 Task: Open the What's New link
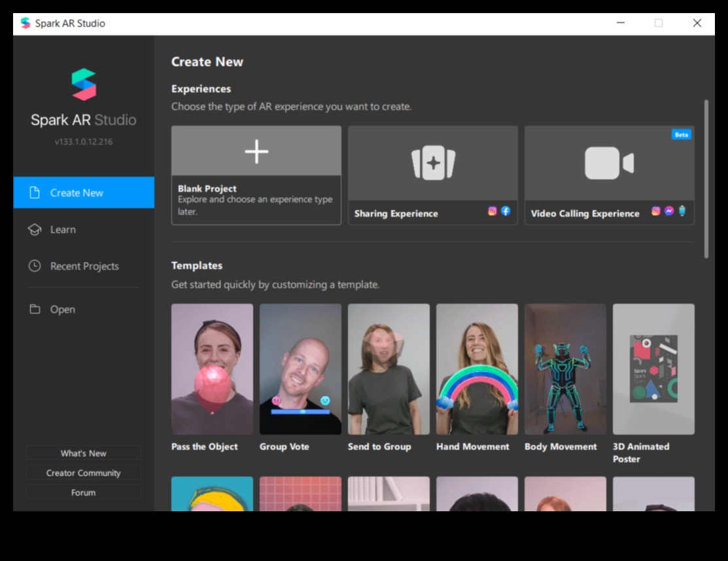click(x=83, y=453)
